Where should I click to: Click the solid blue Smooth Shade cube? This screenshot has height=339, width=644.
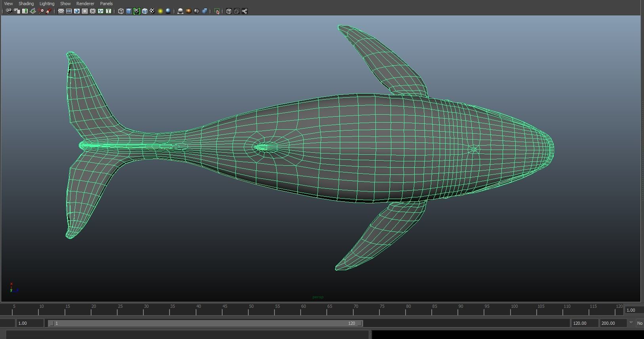coord(129,11)
